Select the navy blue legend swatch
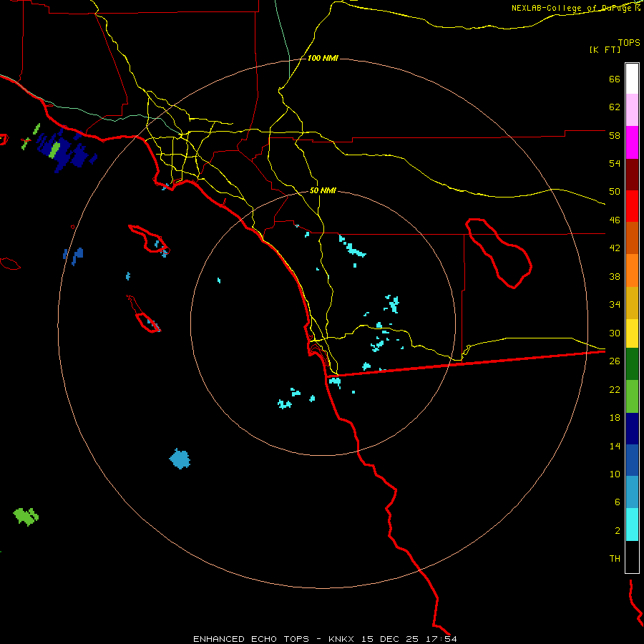The image size is (644, 644). tap(632, 429)
